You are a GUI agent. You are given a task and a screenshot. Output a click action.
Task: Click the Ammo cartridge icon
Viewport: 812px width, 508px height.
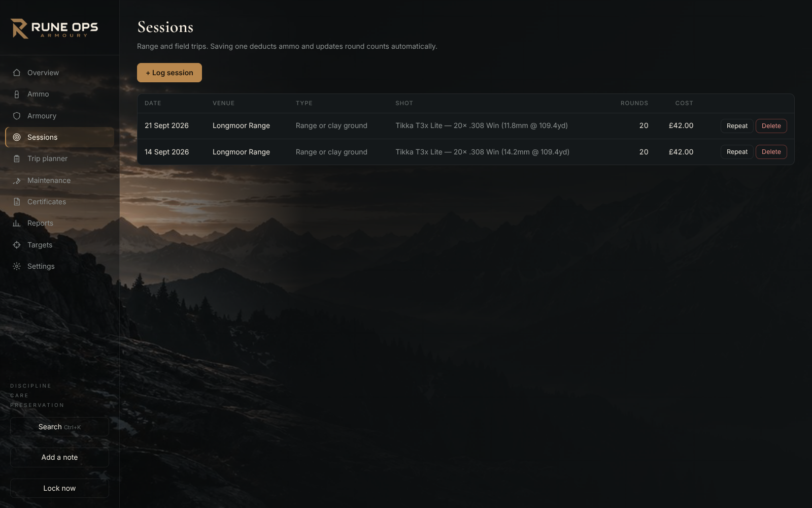click(x=17, y=94)
